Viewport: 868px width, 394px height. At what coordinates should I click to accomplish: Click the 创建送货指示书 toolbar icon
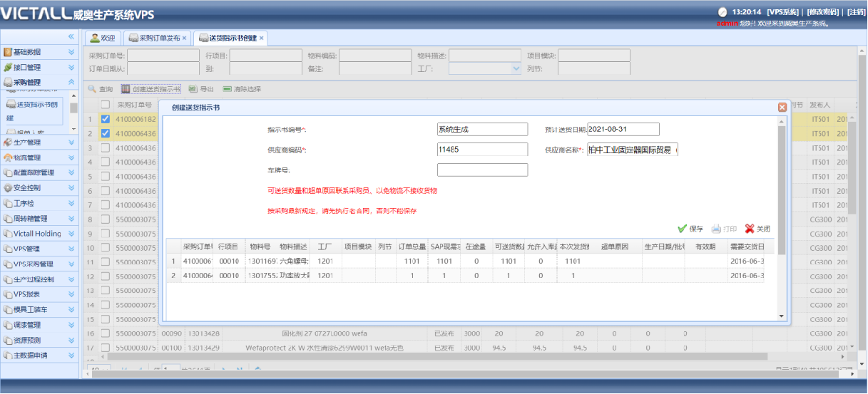click(126, 89)
